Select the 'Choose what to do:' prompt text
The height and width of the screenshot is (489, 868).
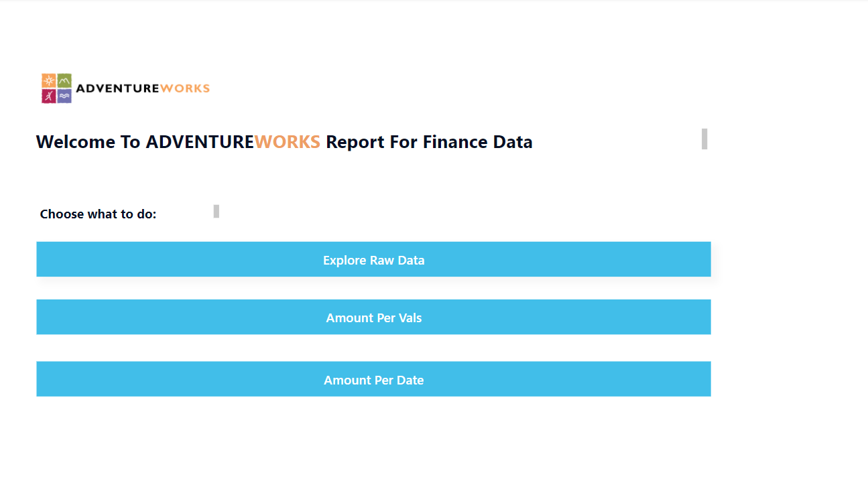[98, 214]
